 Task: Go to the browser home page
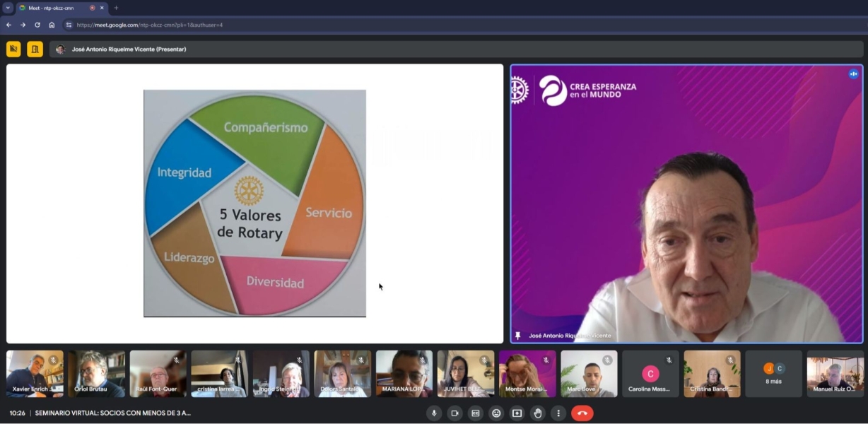(x=52, y=25)
